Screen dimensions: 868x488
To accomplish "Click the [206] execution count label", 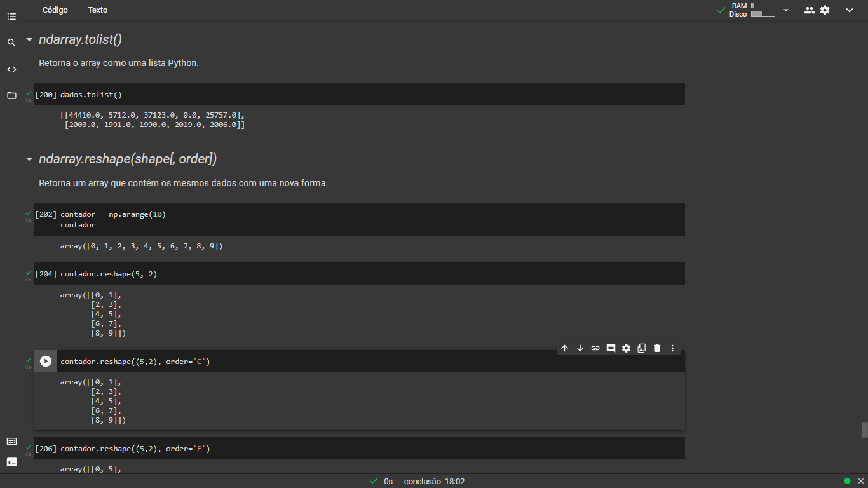I will 46,449.
